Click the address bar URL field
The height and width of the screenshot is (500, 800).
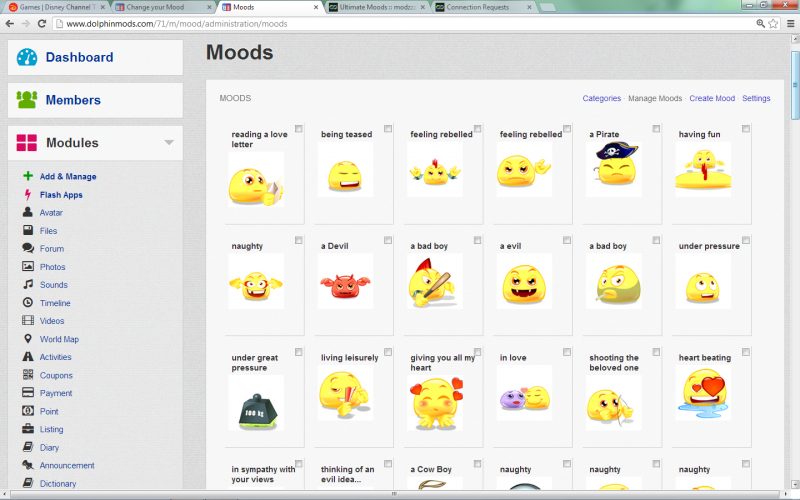(403, 23)
